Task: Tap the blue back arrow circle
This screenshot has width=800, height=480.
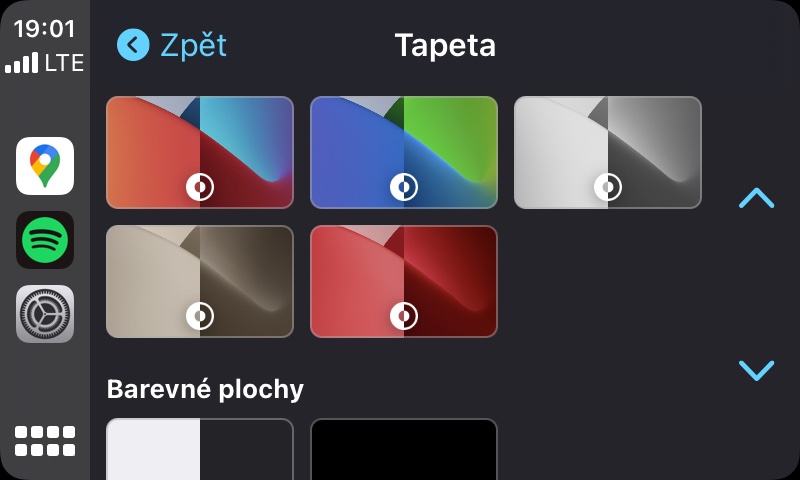Action: coord(133,45)
